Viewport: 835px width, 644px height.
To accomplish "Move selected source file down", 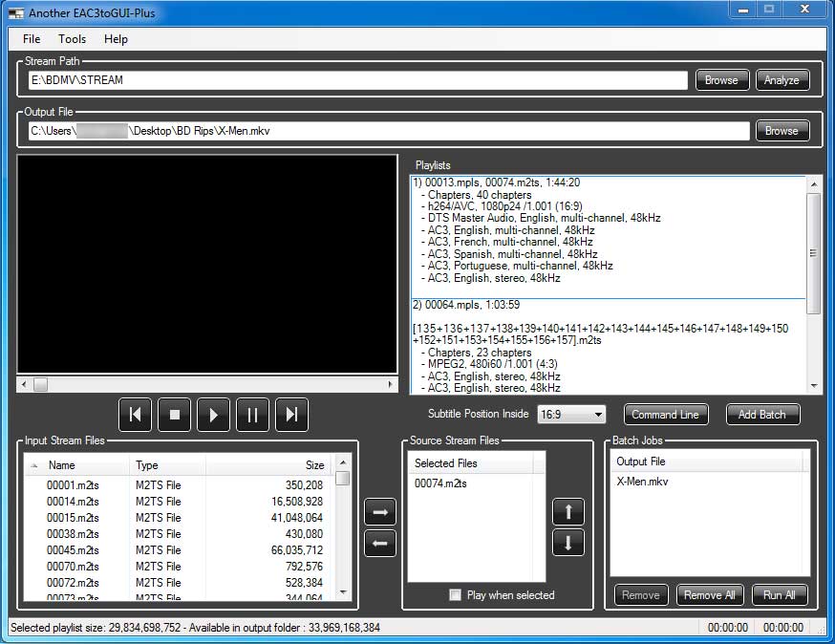I will pos(568,543).
